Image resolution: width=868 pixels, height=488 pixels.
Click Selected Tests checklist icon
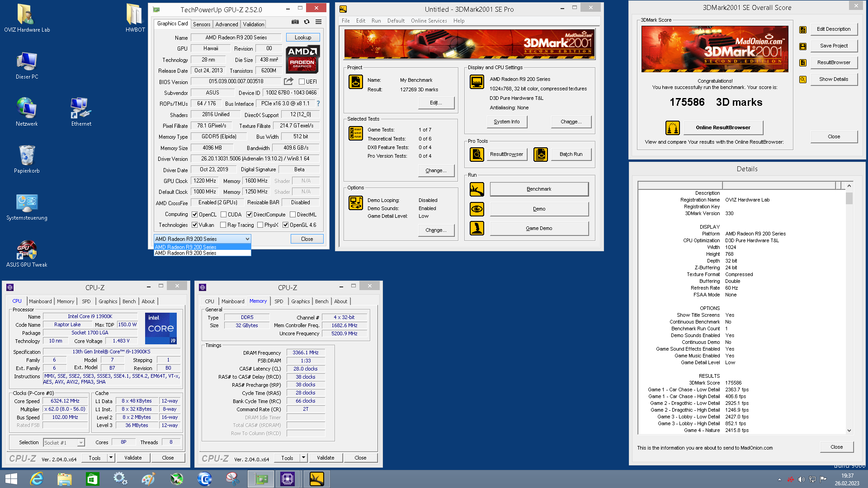[356, 133]
